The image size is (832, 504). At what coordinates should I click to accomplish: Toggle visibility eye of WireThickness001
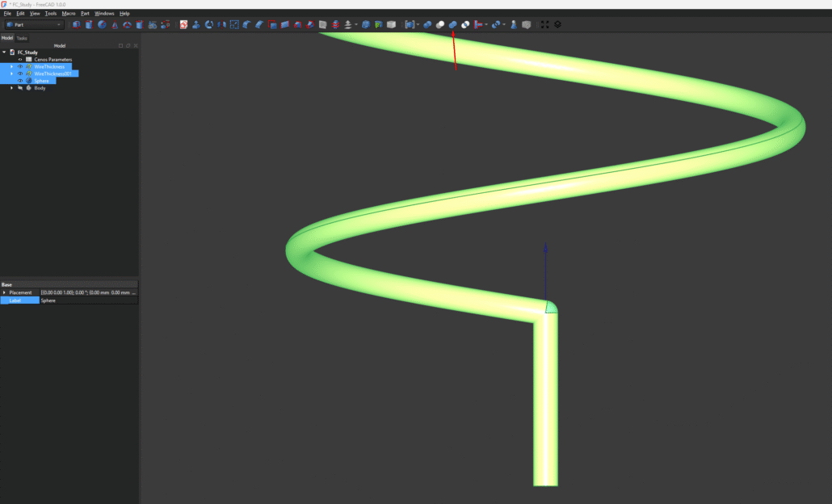click(20, 73)
